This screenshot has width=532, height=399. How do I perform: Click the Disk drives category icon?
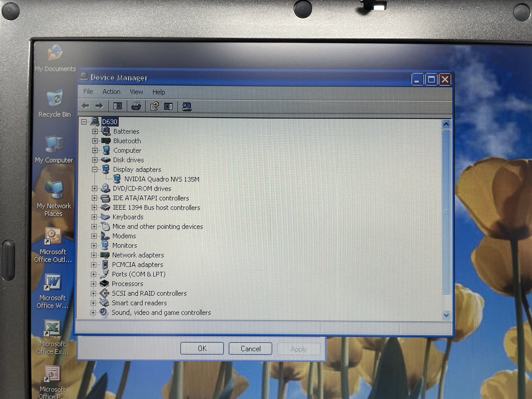pos(106,160)
